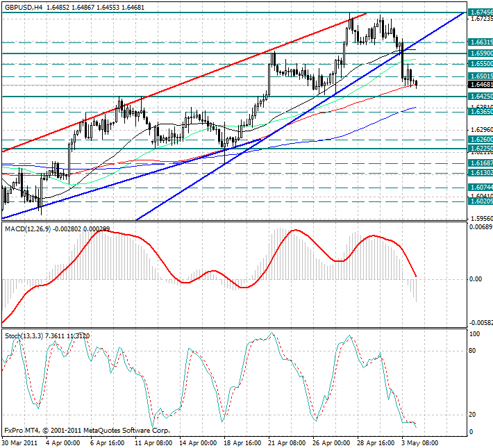
Task: Click the 4 Apr 00:00 time label
Action: coord(63,443)
